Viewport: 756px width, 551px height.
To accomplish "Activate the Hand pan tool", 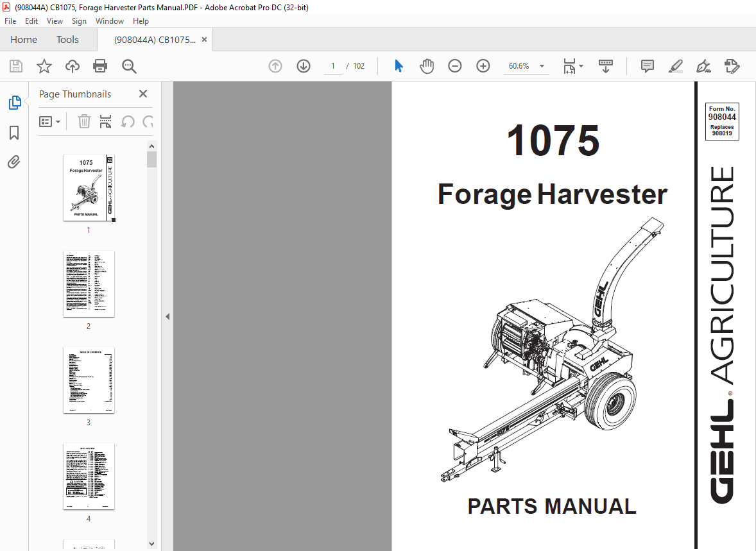I will click(426, 66).
